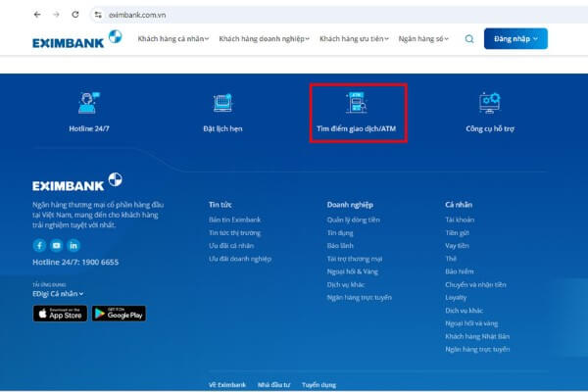The image size is (588, 392).
Task: Open Loyalty link
Action: click(456, 298)
